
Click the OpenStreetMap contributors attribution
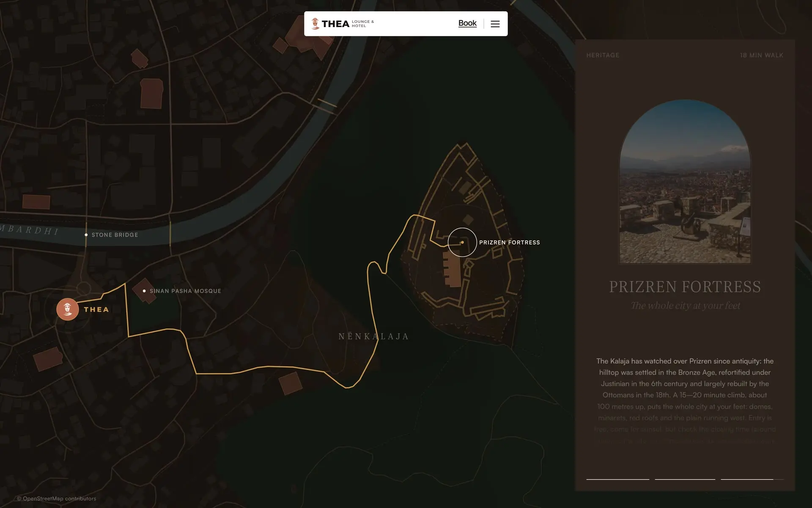pos(57,498)
